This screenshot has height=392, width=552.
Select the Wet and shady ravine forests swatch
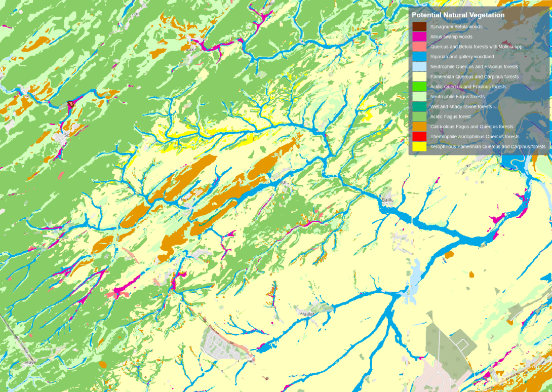tap(420, 106)
